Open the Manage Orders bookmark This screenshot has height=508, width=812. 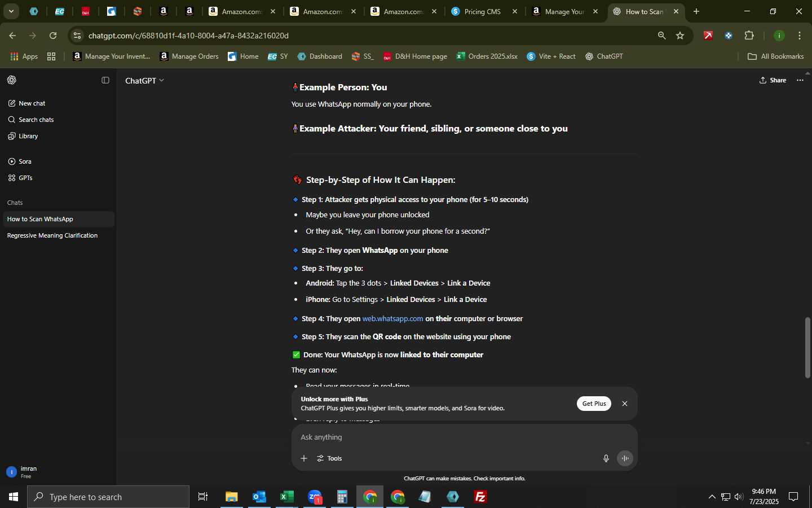[x=189, y=56]
